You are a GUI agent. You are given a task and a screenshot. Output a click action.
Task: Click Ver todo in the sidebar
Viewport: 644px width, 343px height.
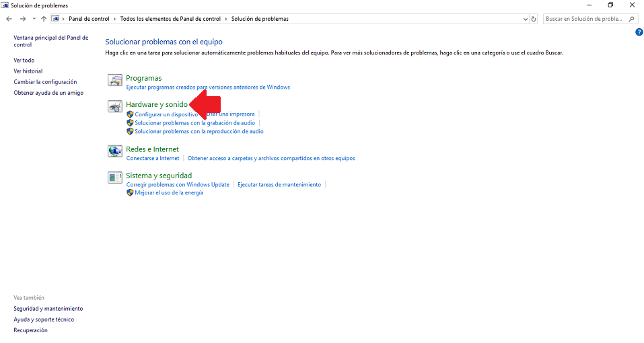click(x=24, y=60)
